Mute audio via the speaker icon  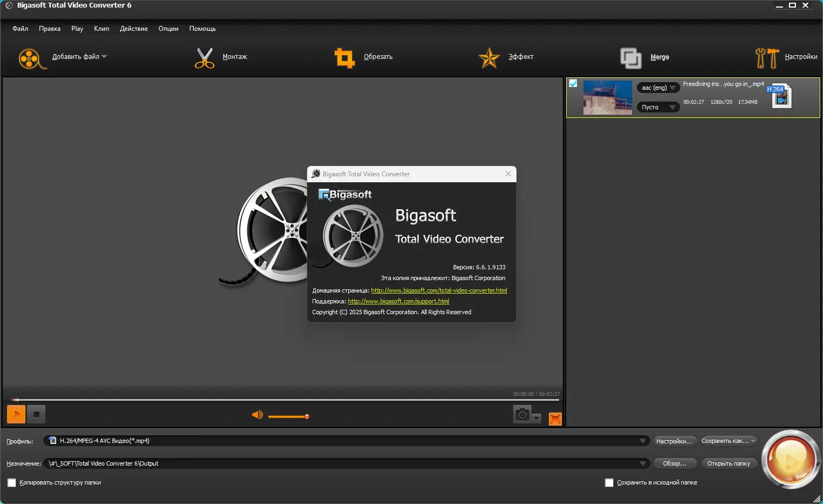(x=257, y=415)
